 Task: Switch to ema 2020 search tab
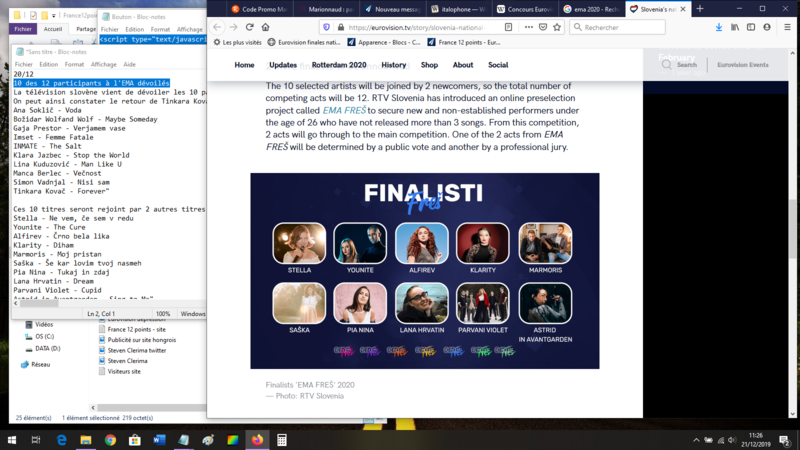click(x=591, y=9)
